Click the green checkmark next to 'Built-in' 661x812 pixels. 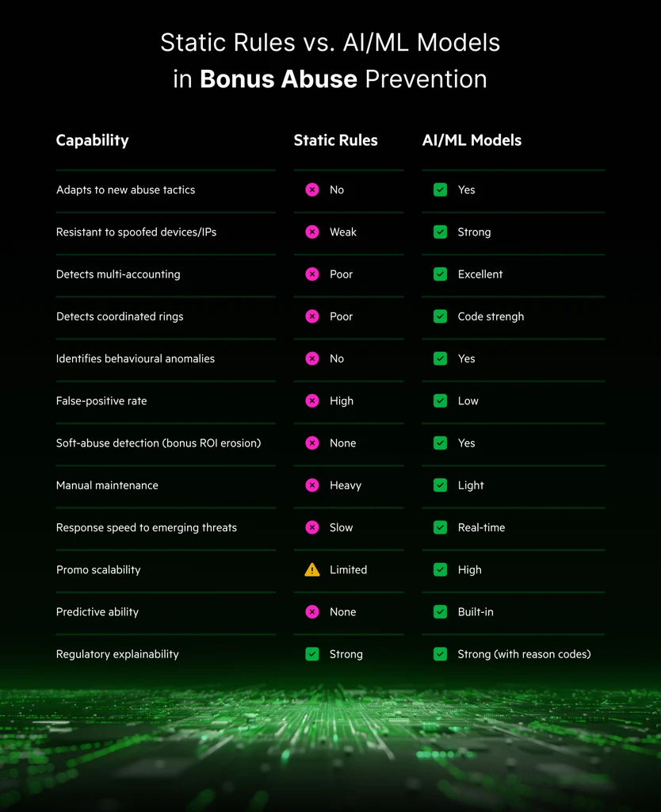tap(440, 612)
